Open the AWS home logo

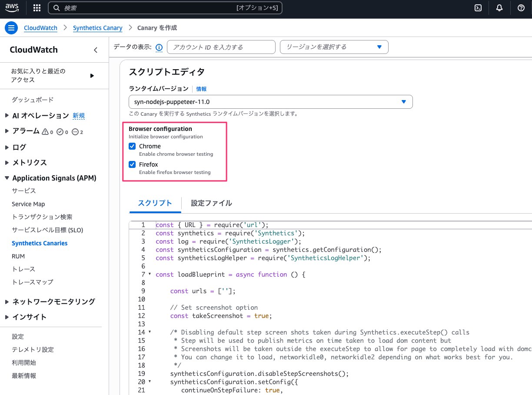click(x=12, y=7)
